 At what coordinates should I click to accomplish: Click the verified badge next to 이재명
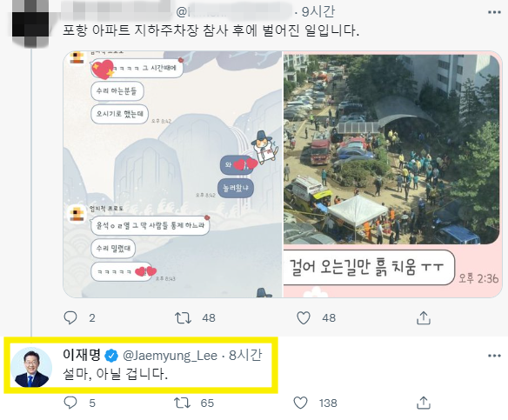(x=111, y=356)
